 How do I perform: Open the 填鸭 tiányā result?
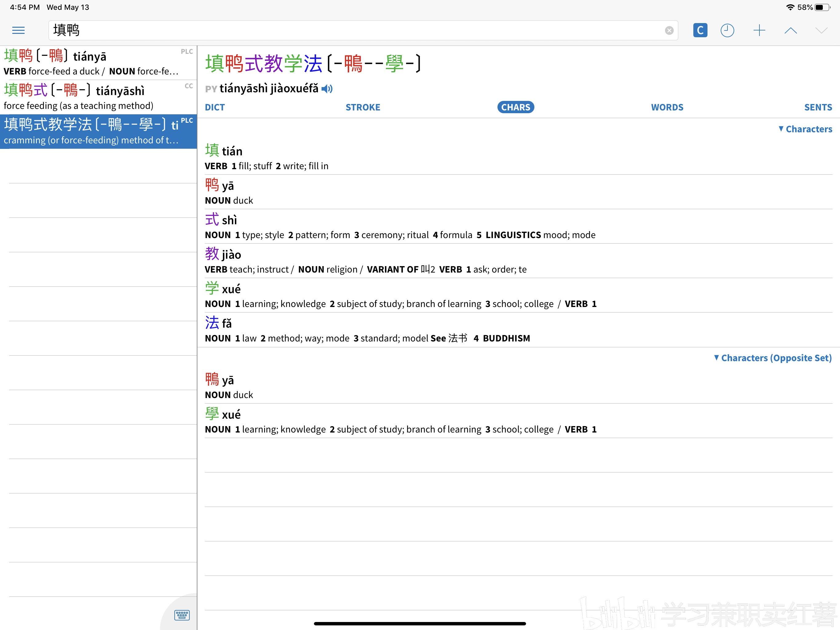pos(98,63)
